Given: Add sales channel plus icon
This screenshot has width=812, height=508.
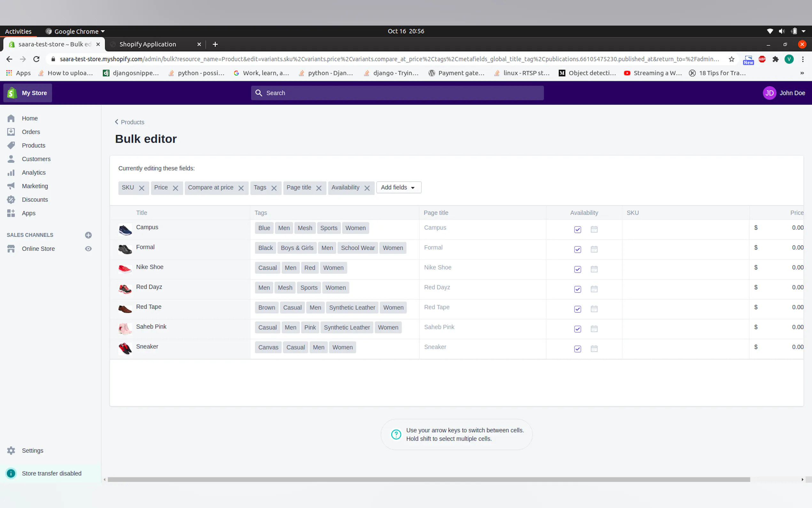Looking at the screenshot, I should point(88,235).
